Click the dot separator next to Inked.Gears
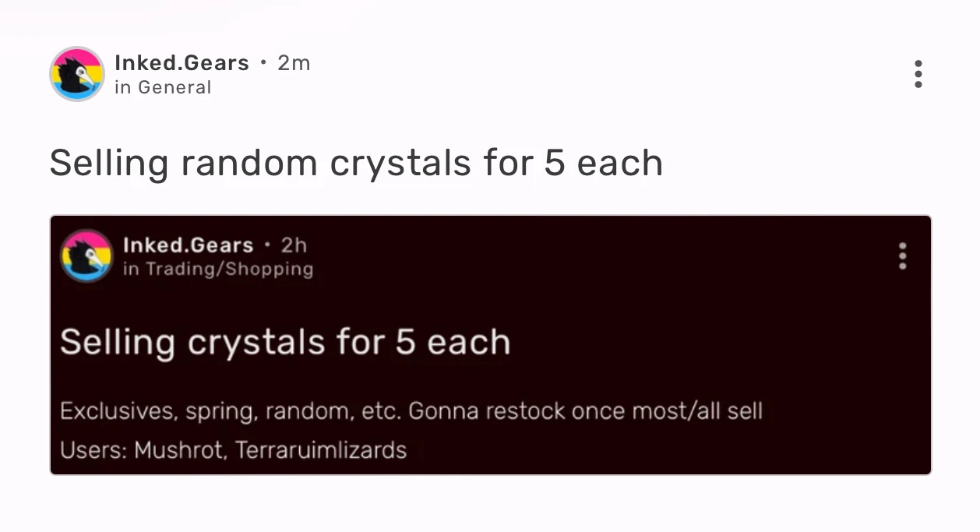This screenshot has height=532, width=980. [263, 63]
